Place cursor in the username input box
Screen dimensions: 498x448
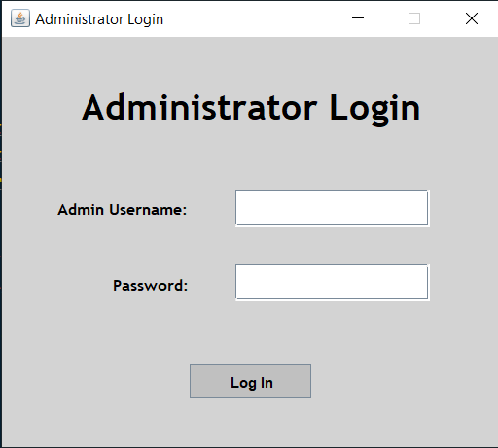coord(332,208)
